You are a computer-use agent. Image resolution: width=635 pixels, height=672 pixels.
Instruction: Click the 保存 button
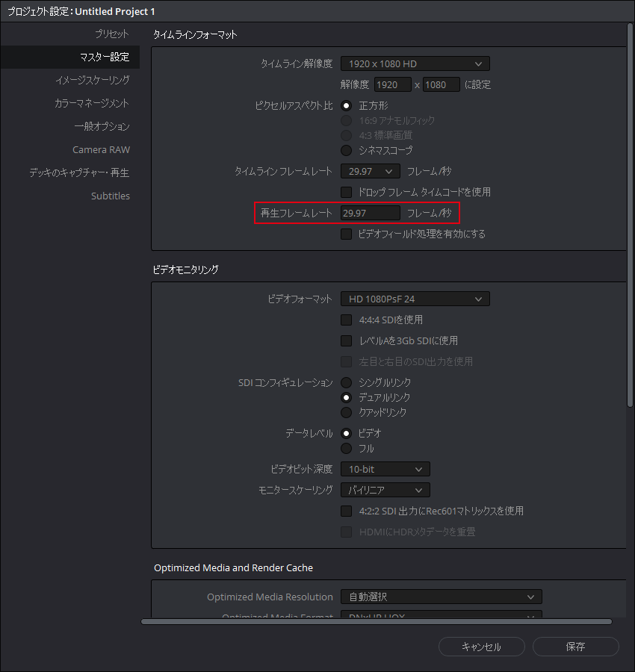(x=576, y=647)
